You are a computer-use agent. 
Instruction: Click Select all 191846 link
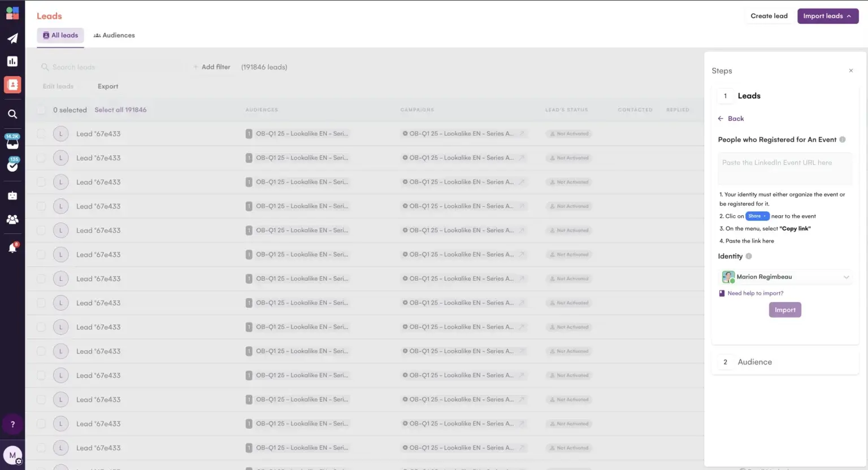(120, 110)
